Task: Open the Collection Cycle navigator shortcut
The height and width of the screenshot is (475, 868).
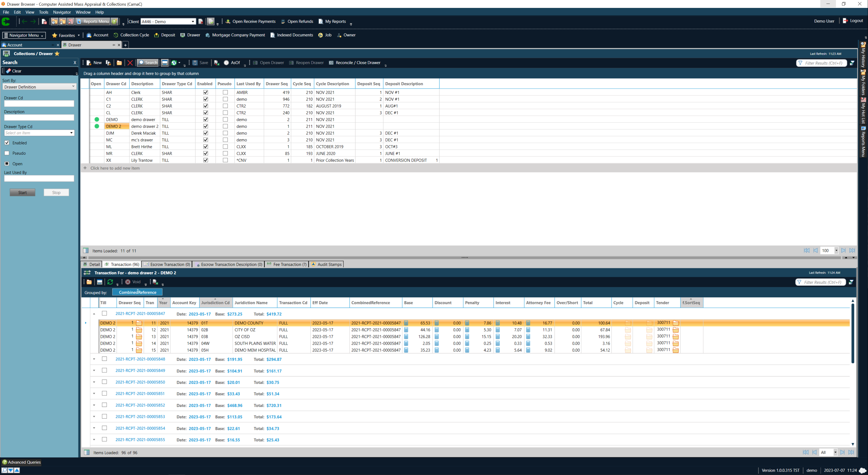Action: 132,35
